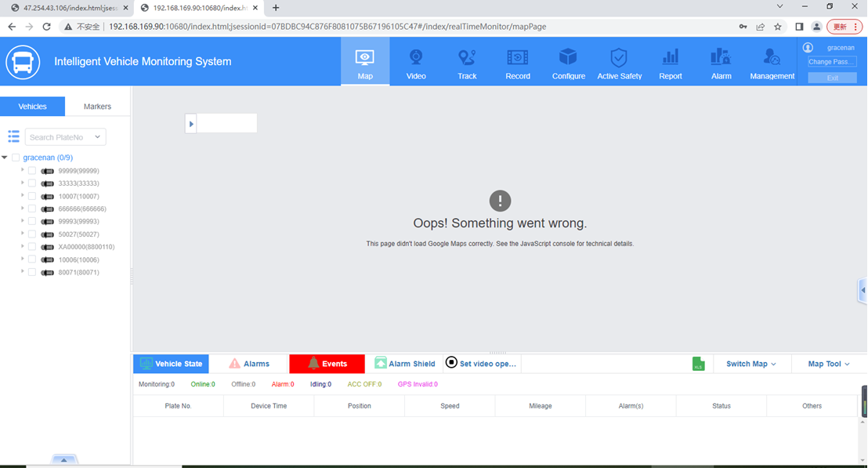
Task: Filter by GPS Invalid:0 status
Action: tap(418, 384)
